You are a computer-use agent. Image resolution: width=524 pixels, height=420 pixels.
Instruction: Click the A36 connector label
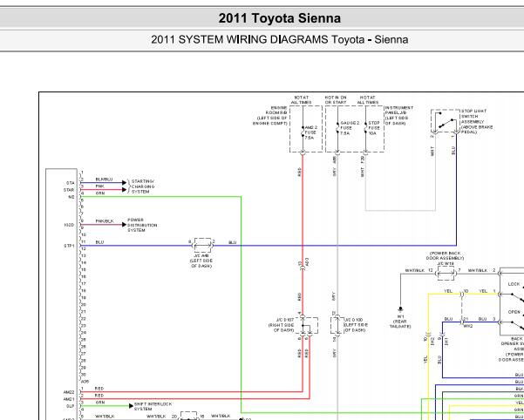pos(85,381)
